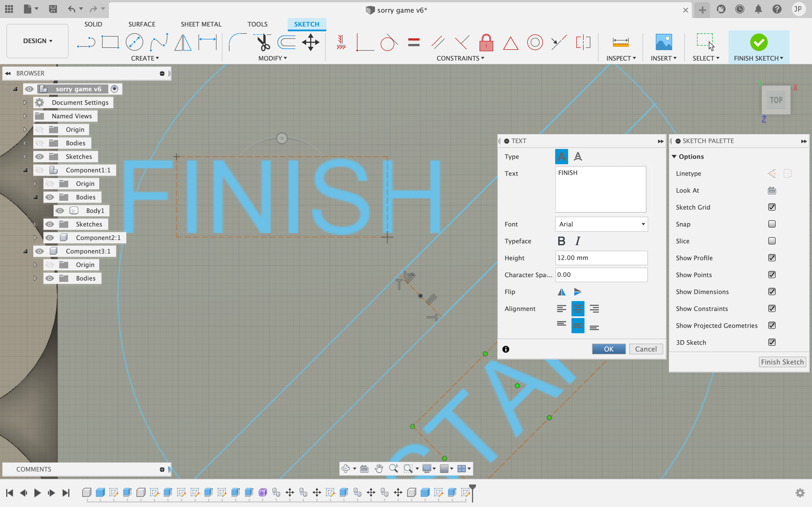Viewport: 812px width, 507px height.
Task: Click Cancel to dismiss TEXT dialog
Action: pyautogui.click(x=646, y=349)
